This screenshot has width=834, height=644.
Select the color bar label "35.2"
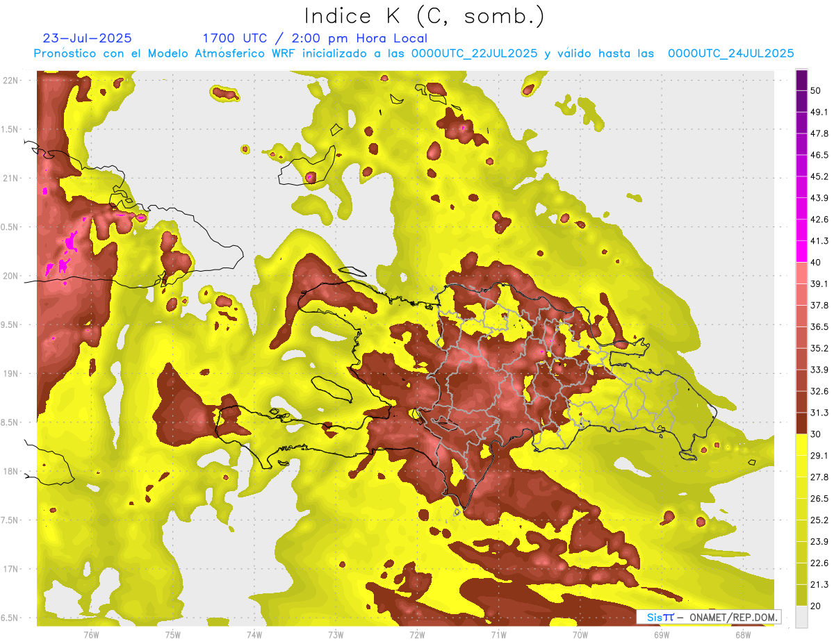819,348
